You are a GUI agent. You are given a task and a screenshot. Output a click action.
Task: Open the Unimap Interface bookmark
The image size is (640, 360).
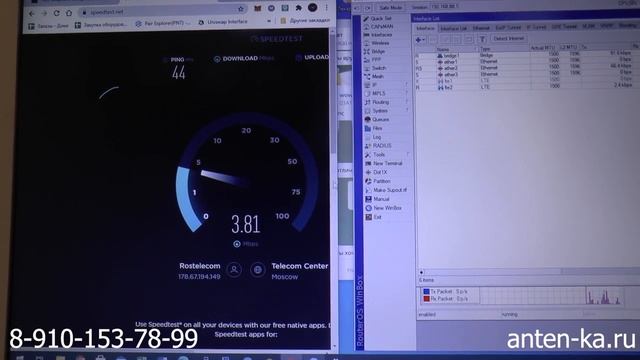[x=223, y=22]
